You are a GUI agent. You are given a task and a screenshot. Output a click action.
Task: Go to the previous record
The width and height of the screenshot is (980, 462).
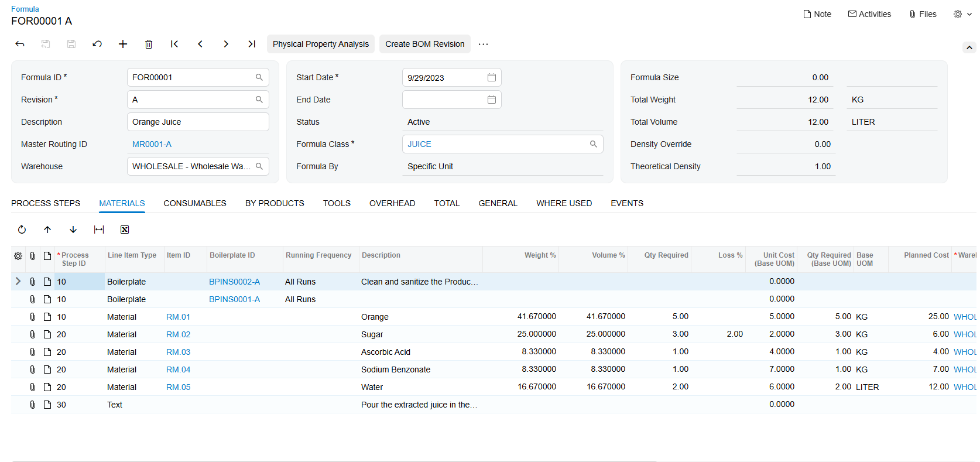[200, 44]
